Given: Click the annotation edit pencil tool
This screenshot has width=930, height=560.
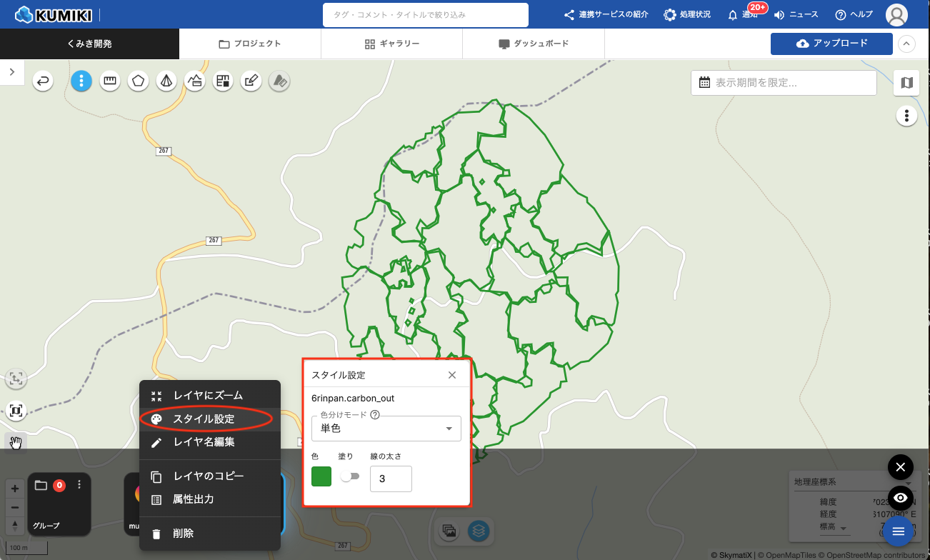Looking at the screenshot, I should (x=251, y=81).
